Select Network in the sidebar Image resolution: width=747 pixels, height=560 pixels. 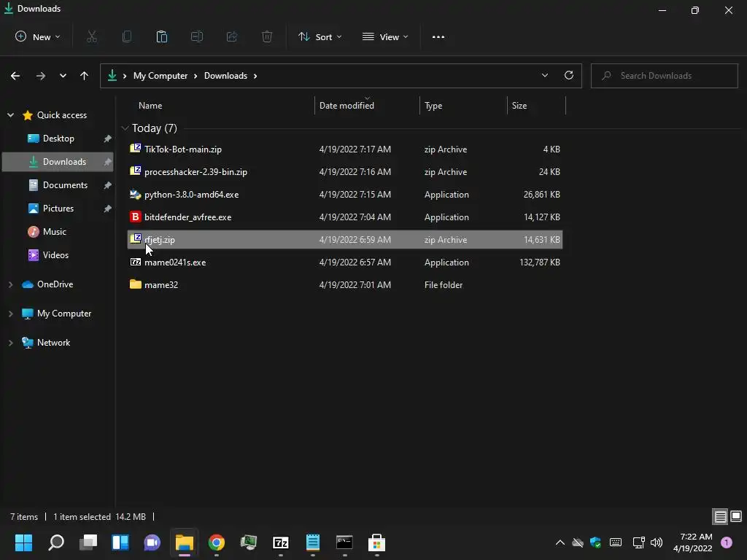point(53,343)
